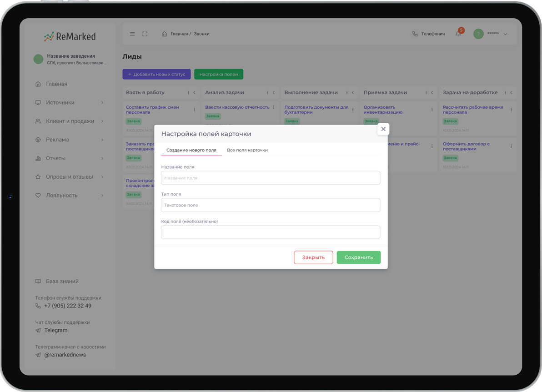Click the Сохранить button
The width and height of the screenshot is (542, 392).
(x=359, y=257)
